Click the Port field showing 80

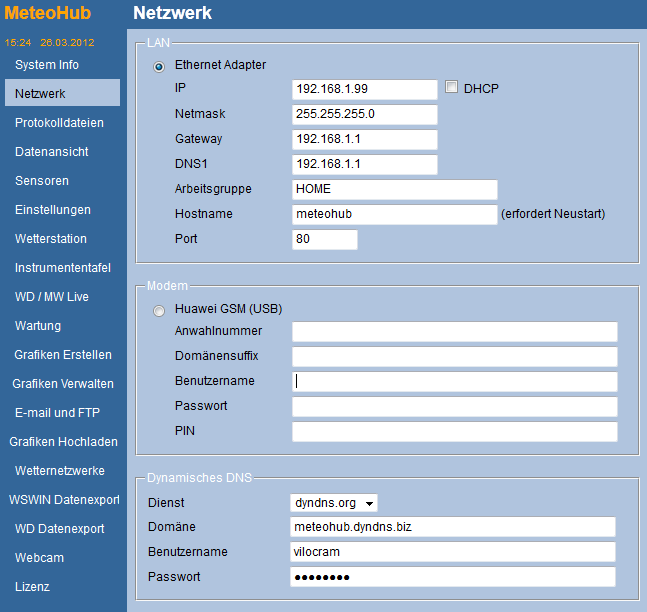[325, 239]
